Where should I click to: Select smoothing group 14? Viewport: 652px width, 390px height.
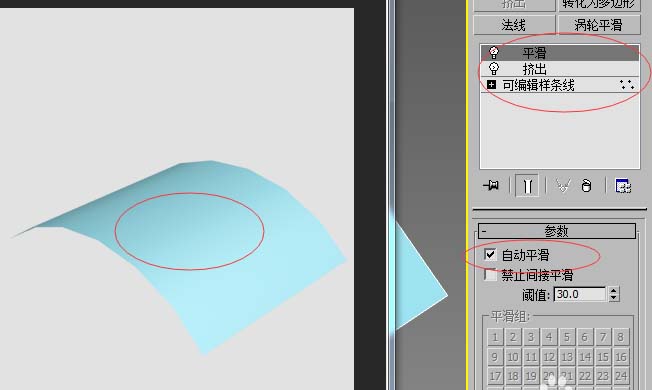click(585, 356)
